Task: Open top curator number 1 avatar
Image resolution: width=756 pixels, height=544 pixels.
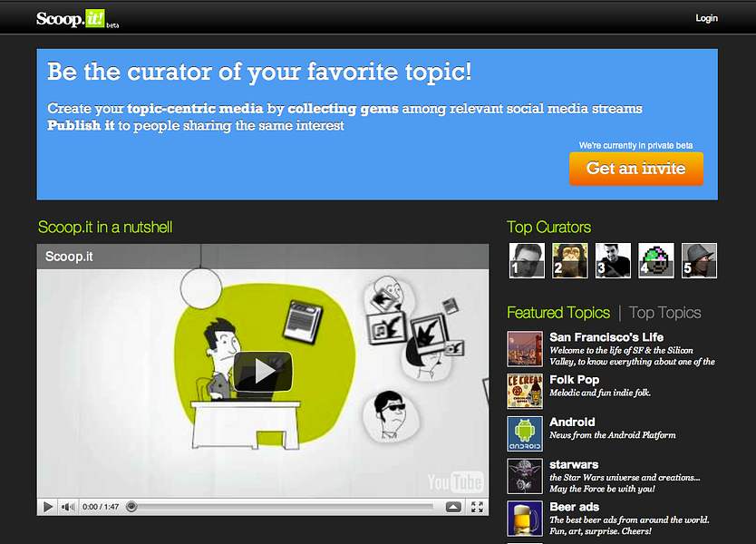Action: 527,260
